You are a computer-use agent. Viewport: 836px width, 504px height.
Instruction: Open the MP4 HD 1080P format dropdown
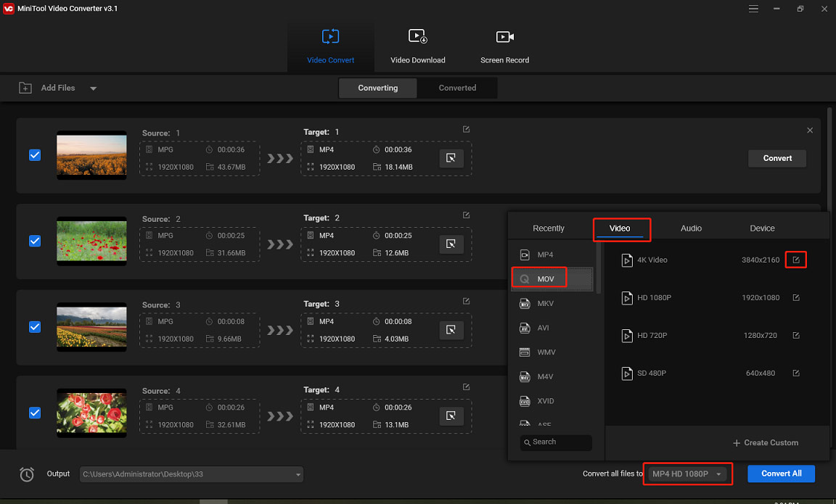[687, 474]
